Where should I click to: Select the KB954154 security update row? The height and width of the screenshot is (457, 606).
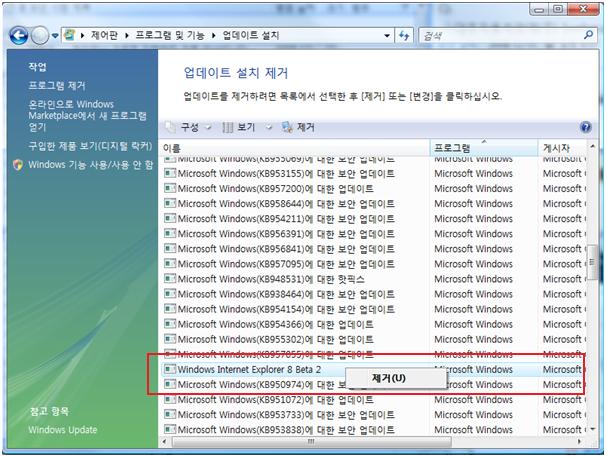pyautogui.click(x=373, y=309)
